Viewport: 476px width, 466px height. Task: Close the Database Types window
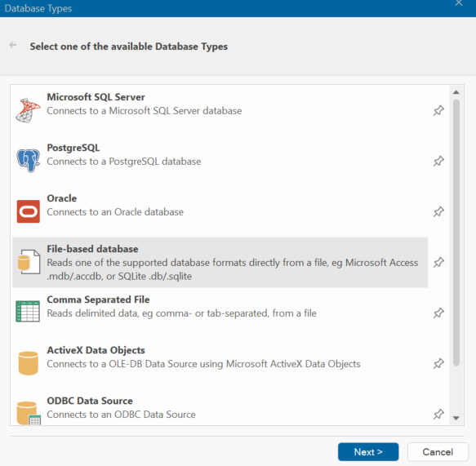(x=459, y=3)
